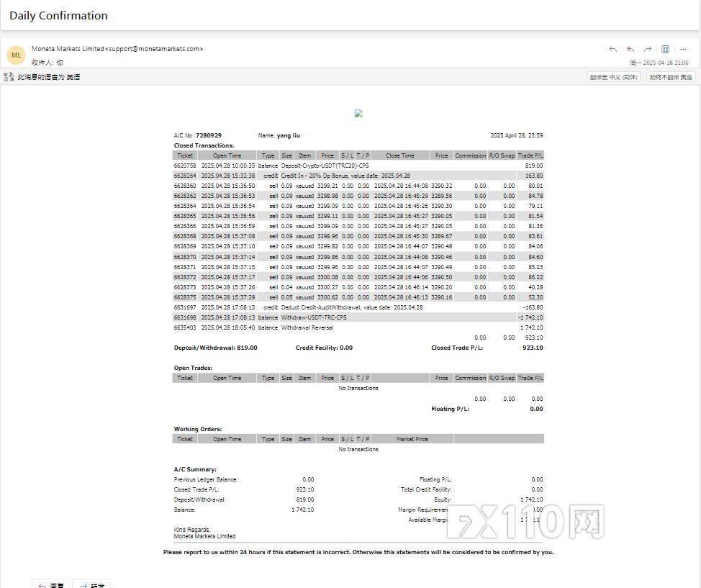Image resolution: width=701 pixels, height=588 pixels.
Task: Select the trade profit value 80.01
Action: tap(535, 186)
